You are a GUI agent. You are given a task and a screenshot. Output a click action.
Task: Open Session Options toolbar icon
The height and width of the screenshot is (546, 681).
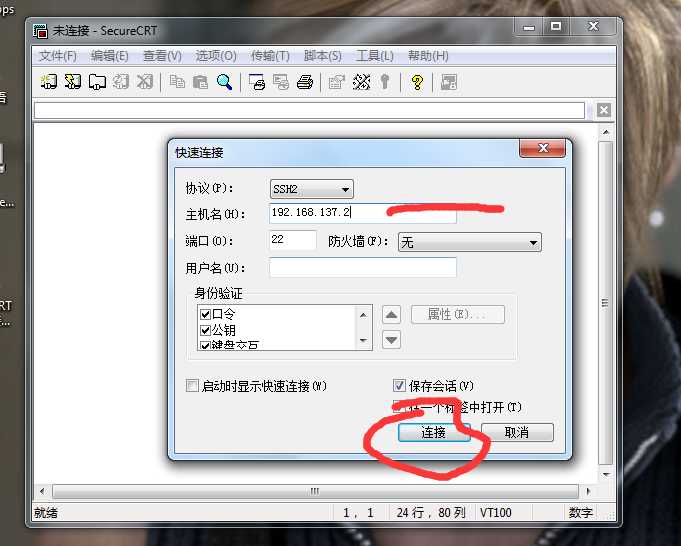pyautogui.click(x=337, y=82)
